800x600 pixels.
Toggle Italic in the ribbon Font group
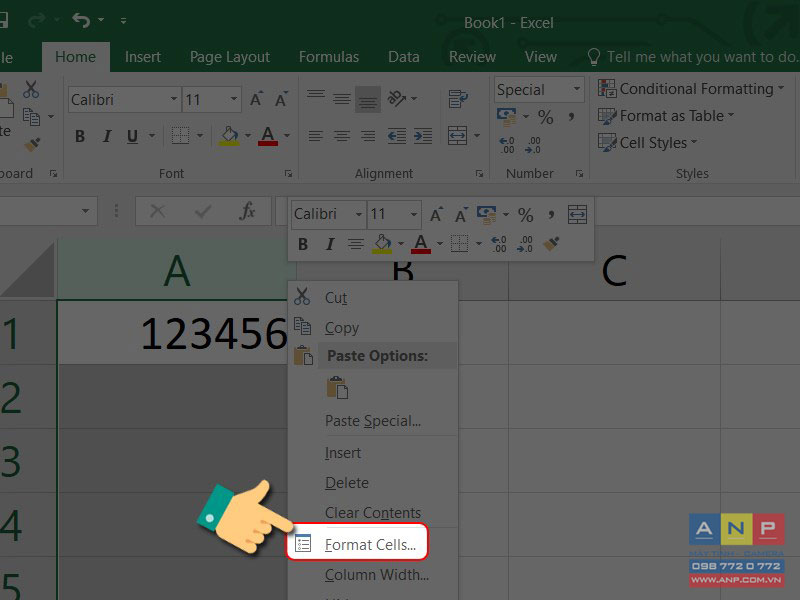tap(107, 136)
